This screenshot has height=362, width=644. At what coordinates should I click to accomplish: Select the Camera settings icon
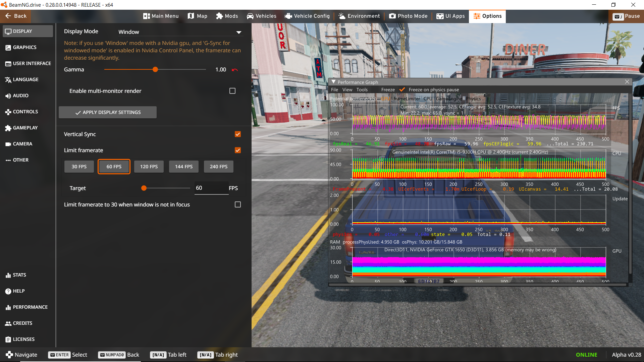tap(8, 144)
